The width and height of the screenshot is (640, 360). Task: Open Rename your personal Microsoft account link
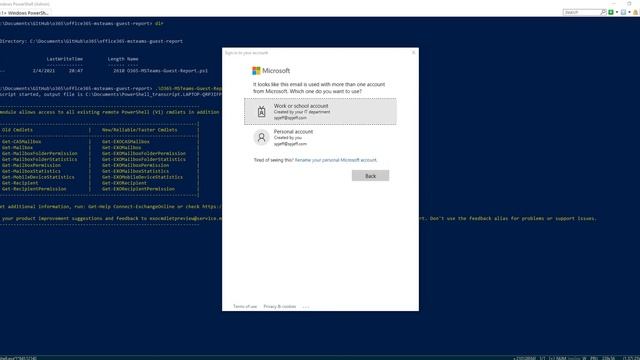coord(336,160)
